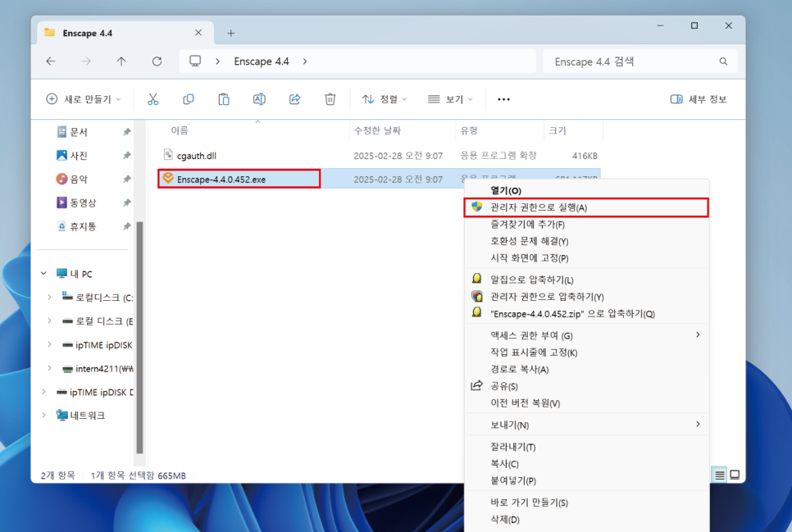Choose 잘라내기(T) in context menu
This screenshot has height=532, width=792.
pyautogui.click(x=586, y=447)
